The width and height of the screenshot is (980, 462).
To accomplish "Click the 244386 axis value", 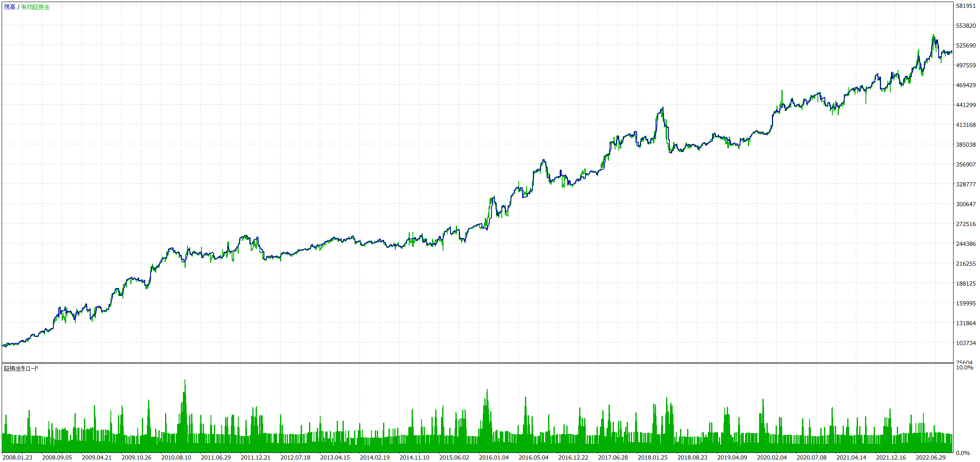I will tap(966, 244).
